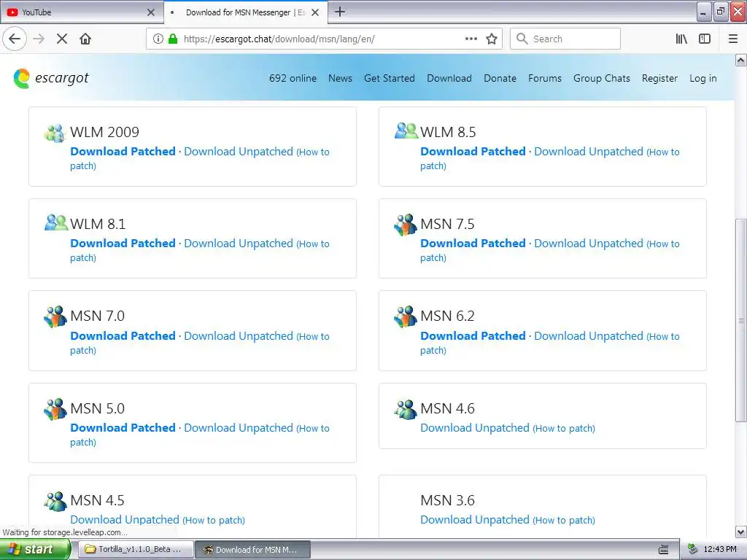
Task: Open page actions three-dots menu
Action: point(471,39)
